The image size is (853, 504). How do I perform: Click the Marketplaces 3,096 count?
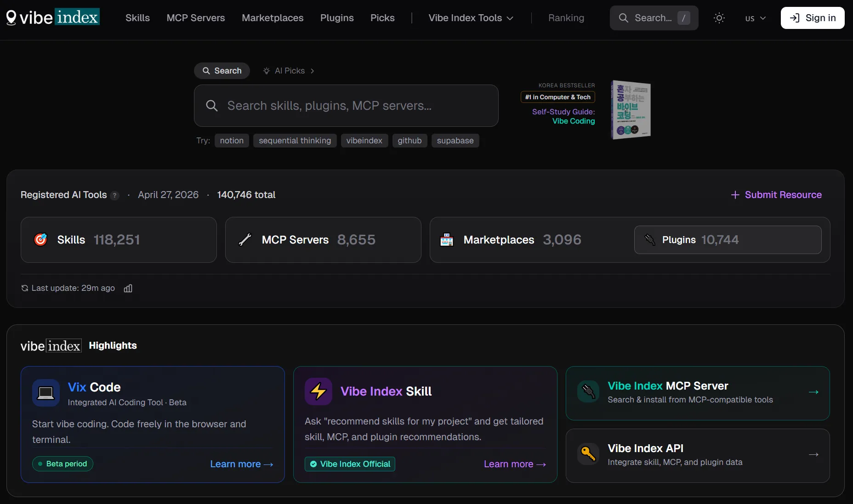pos(562,240)
